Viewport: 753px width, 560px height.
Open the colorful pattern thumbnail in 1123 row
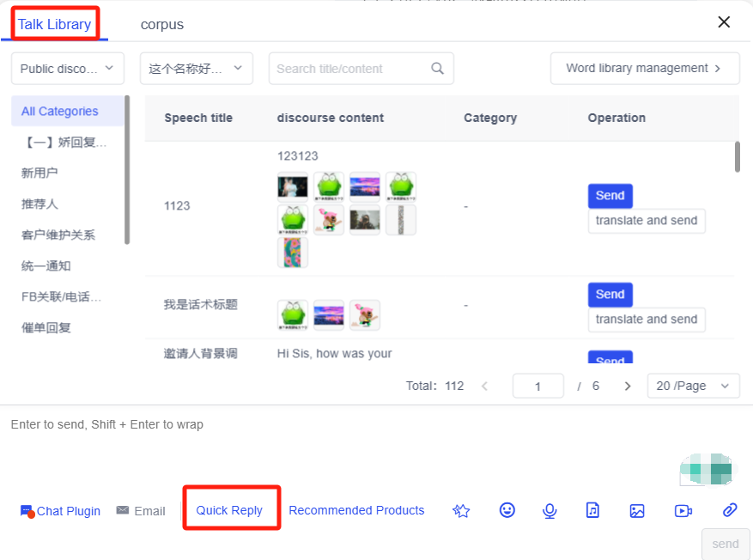[x=293, y=253]
